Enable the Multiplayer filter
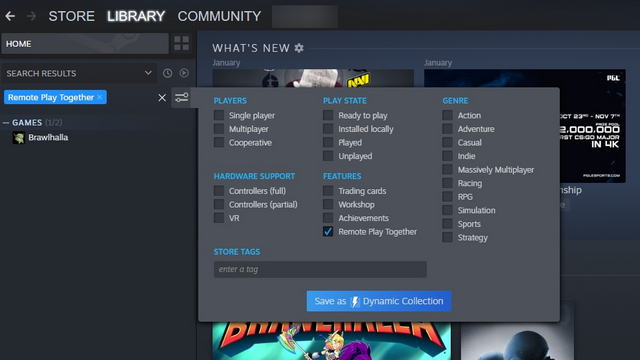 [219, 129]
